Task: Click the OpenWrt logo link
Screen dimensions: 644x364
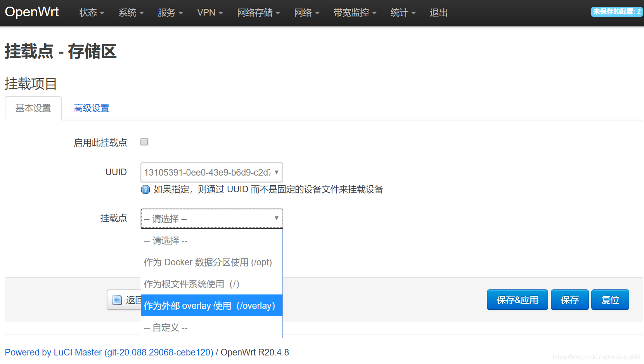Action: pos(32,12)
